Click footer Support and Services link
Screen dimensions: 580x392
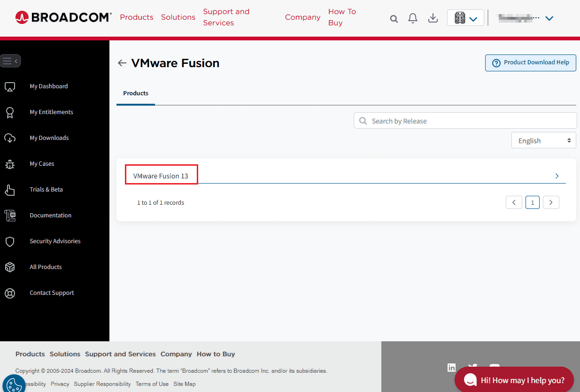coord(120,354)
